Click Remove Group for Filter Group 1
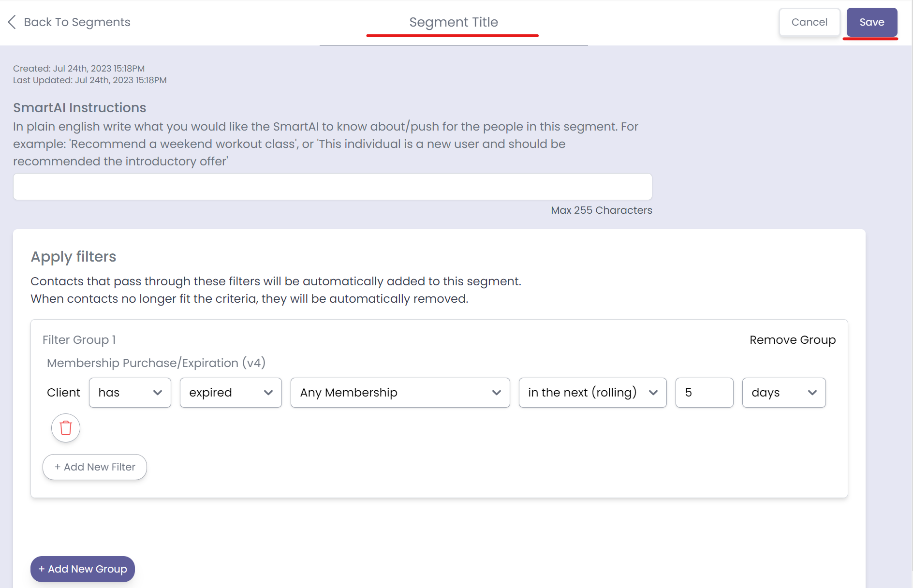The image size is (913, 588). tap(792, 339)
